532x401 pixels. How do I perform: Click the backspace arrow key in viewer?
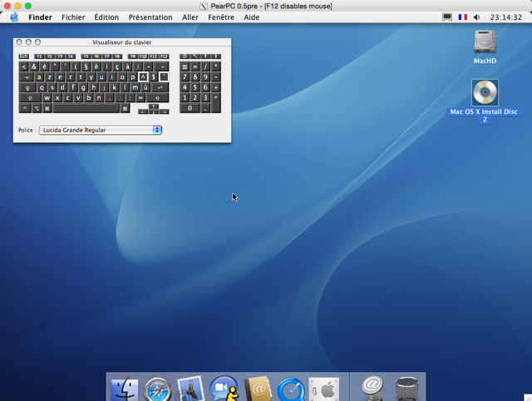pyautogui.click(x=161, y=67)
